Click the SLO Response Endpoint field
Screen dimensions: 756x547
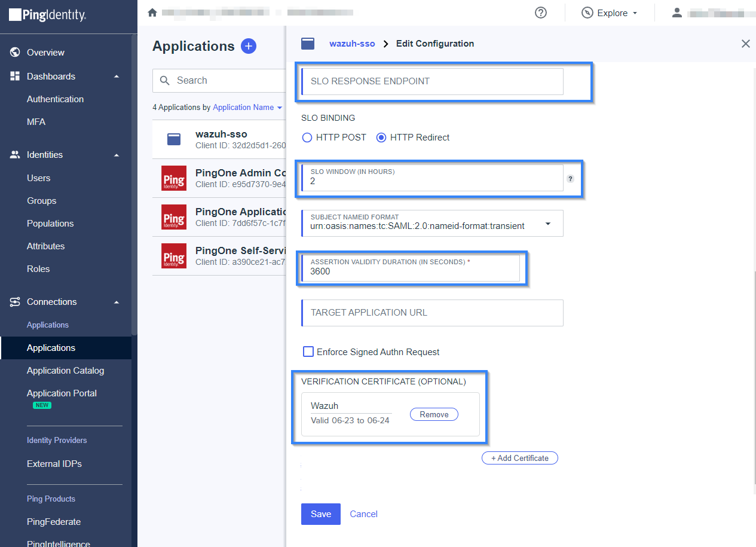click(432, 81)
